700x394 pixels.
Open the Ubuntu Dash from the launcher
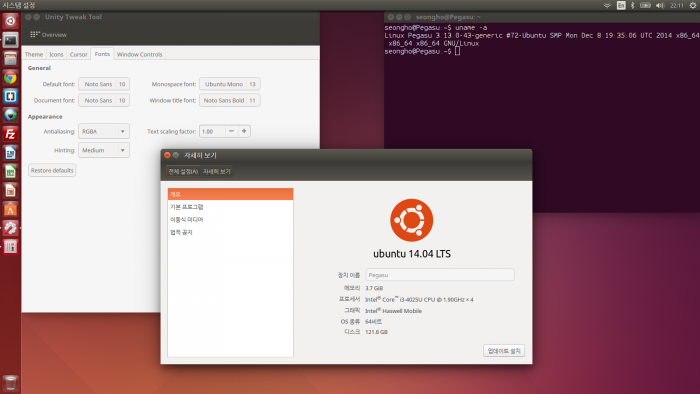tap(10, 21)
